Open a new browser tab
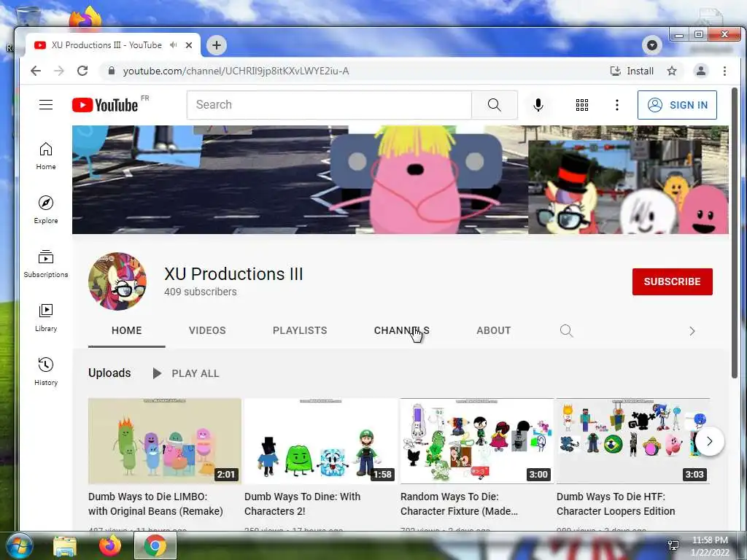This screenshot has height=560, width=747. pyautogui.click(x=216, y=45)
